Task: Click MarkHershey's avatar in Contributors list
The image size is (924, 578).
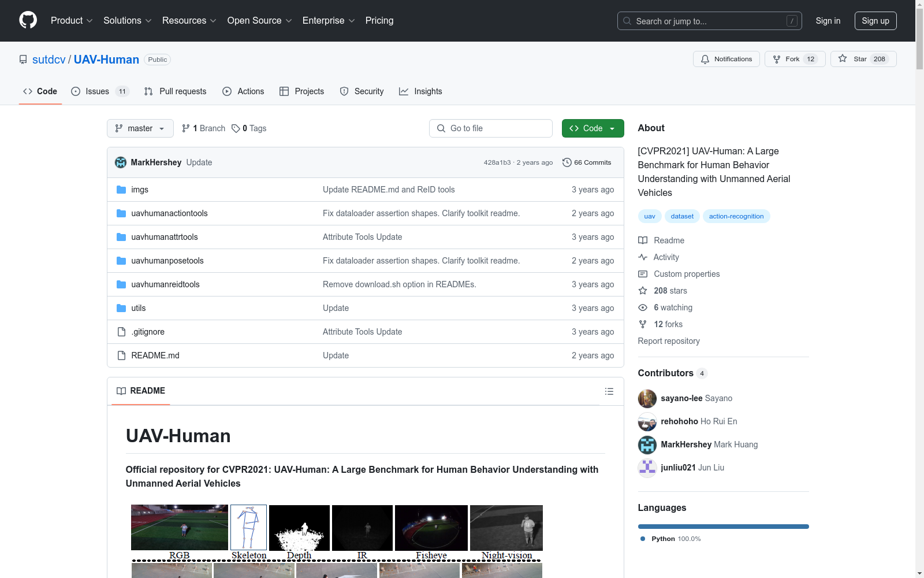Action: pos(647,444)
